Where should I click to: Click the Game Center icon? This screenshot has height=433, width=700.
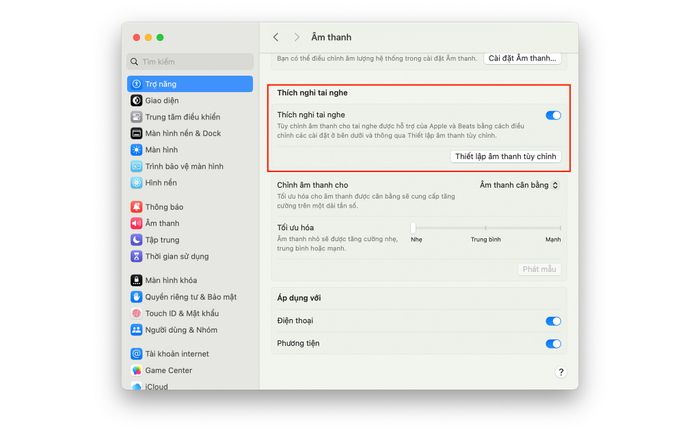[137, 371]
